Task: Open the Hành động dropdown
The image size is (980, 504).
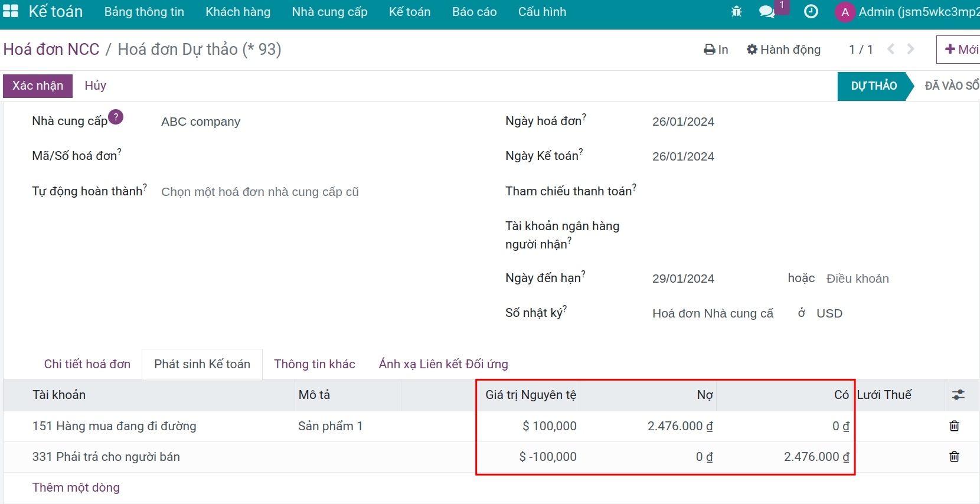Action: tap(783, 50)
